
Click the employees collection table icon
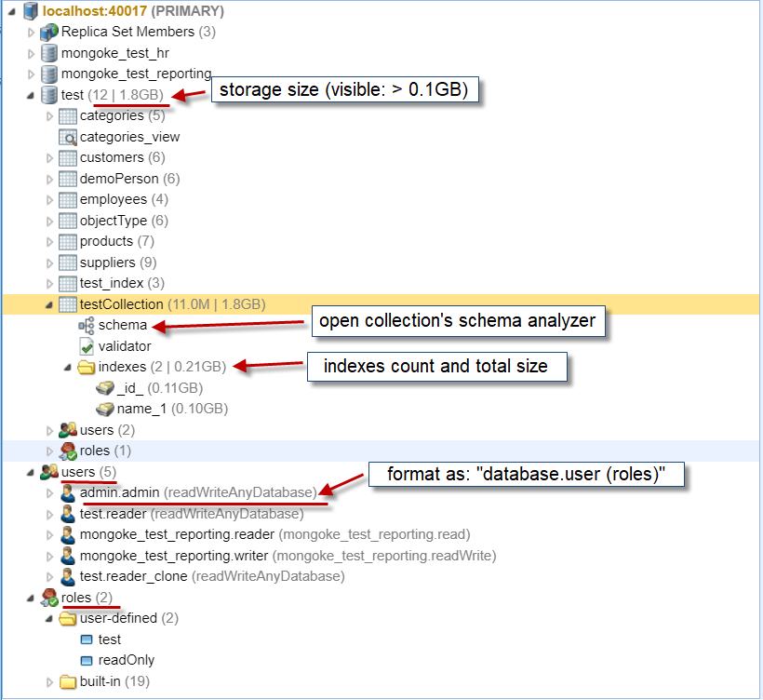point(68,199)
